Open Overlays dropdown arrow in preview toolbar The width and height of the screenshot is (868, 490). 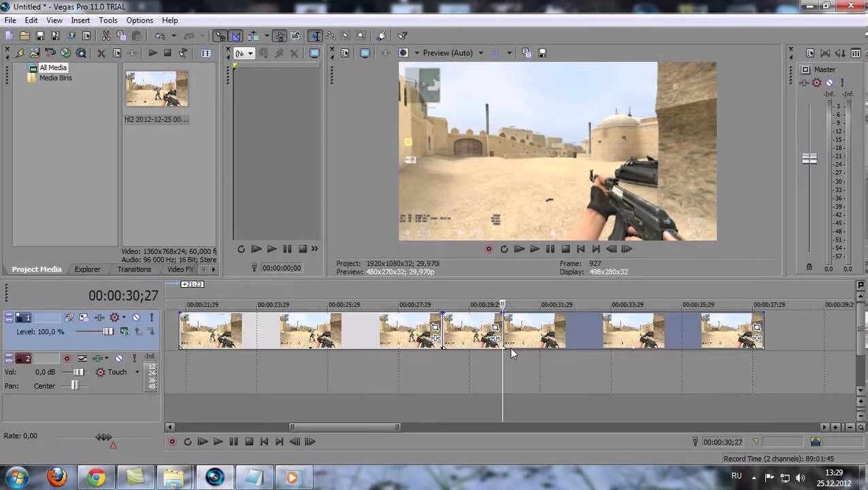[x=509, y=53]
